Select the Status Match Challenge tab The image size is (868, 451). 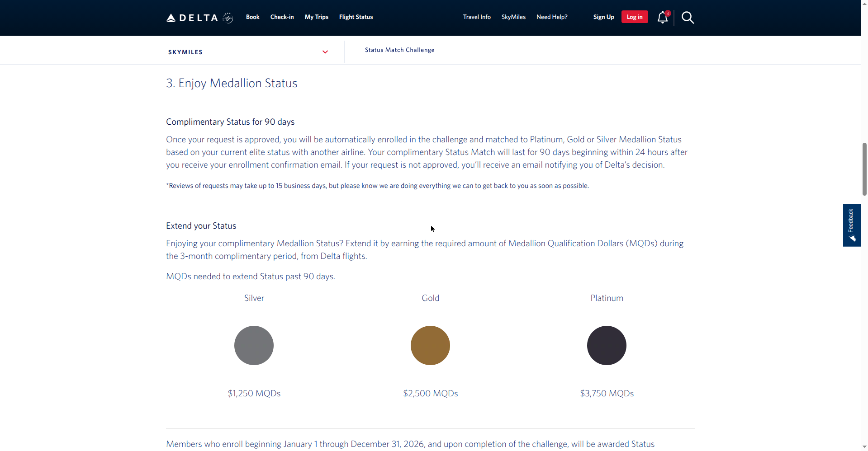(399, 50)
